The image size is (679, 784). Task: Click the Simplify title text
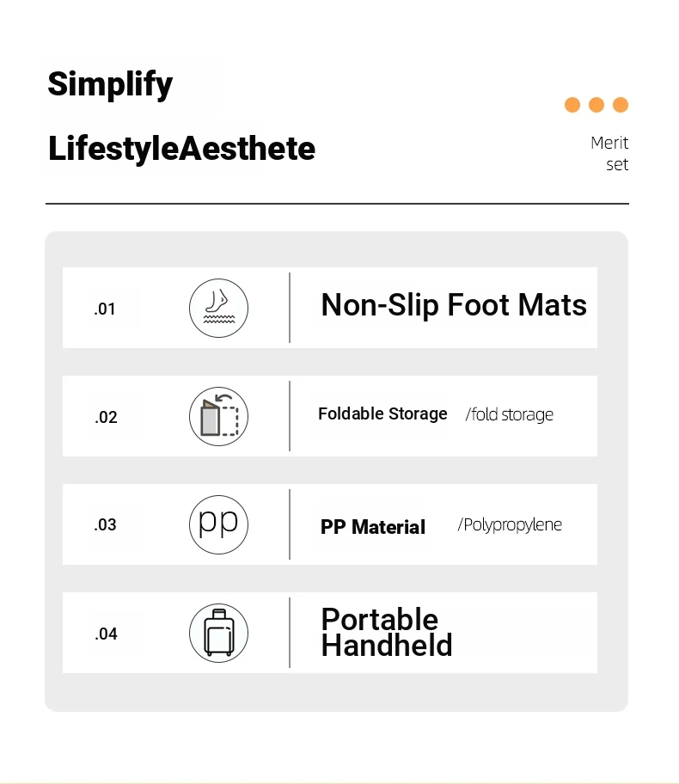click(x=110, y=84)
